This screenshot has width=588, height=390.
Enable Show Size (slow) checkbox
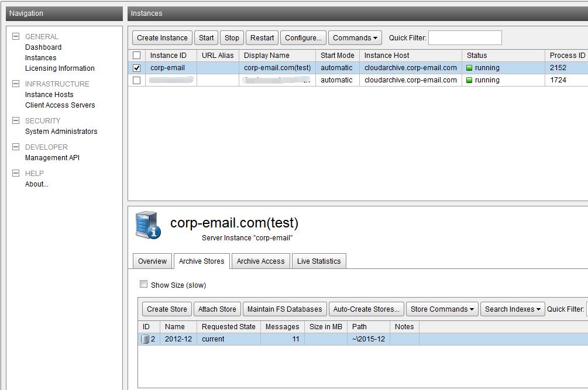click(144, 285)
